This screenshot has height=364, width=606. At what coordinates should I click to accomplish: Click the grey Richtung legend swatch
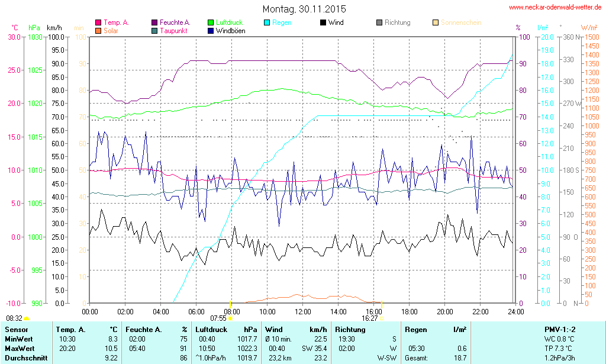pos(379,22)
